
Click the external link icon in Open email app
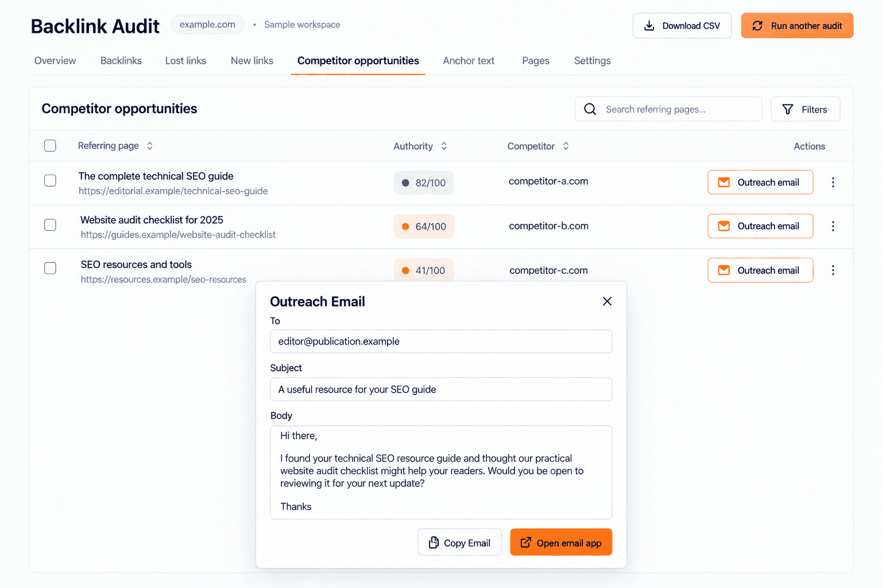click(525, 543)
